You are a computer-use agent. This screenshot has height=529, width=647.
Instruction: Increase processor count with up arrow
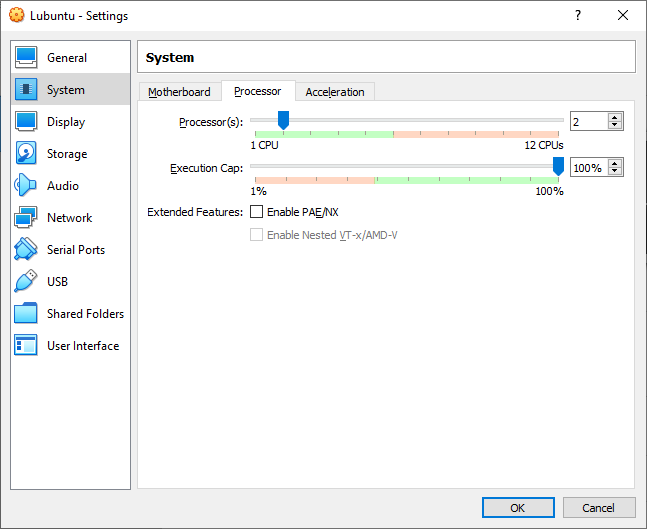point(615,117)
